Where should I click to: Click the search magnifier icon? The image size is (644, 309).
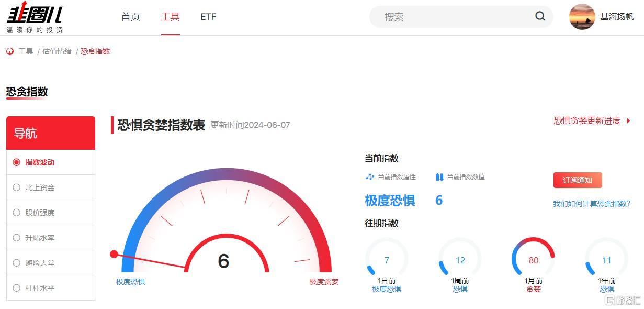pyautogui.click(x=540, y=16)
